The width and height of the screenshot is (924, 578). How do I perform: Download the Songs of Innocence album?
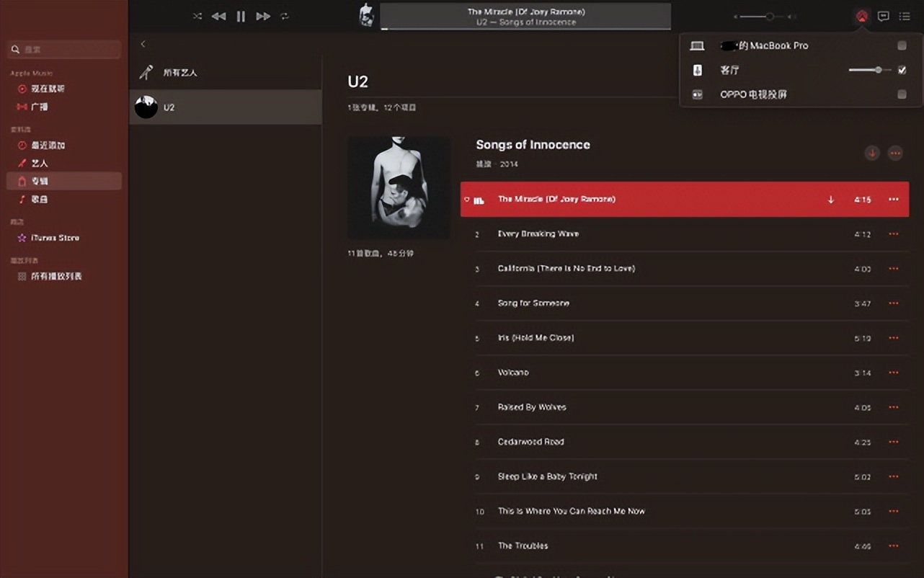(872, 153)
